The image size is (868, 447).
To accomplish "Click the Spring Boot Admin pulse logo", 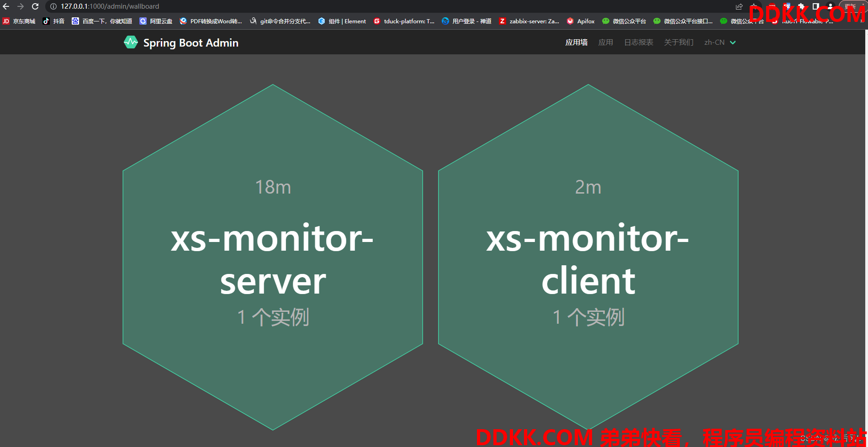I will [x=131, y=42].
